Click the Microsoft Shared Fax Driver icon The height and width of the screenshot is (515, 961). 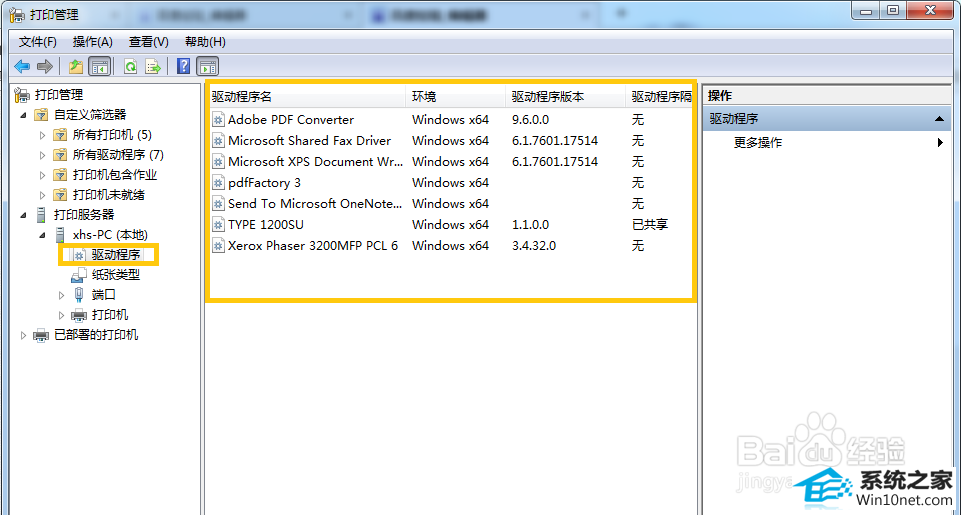[218, 140]
